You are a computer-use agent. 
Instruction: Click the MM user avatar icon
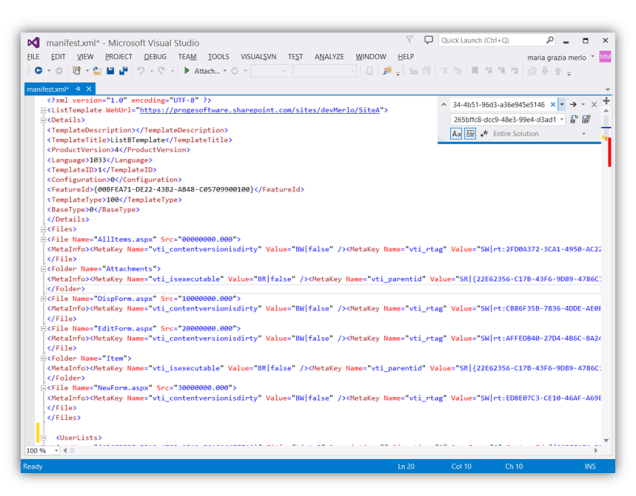point(605,57)
